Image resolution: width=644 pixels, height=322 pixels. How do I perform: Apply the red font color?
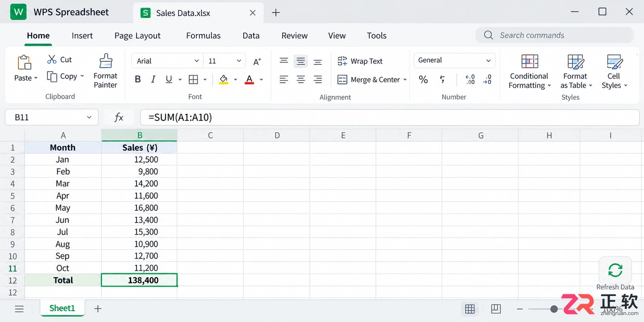pos(250,80)
